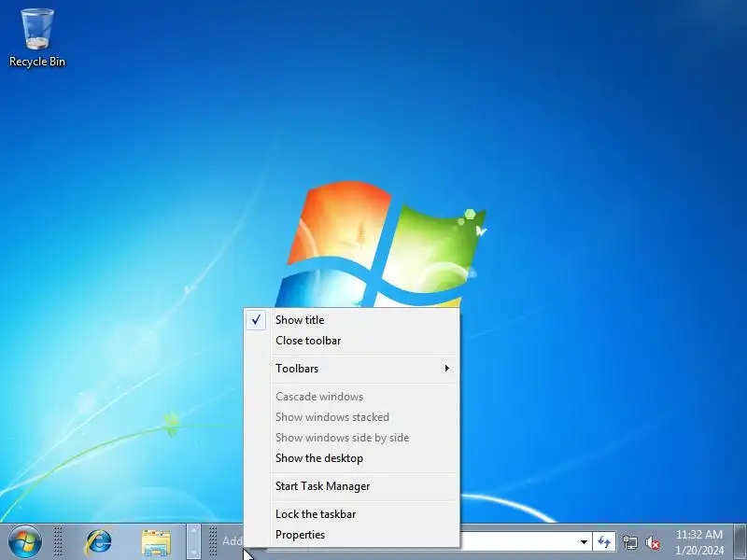Click the taskbar clock showing 11:32 AM
The height and width of the screenshot is (560, 747).
(698, 535)
